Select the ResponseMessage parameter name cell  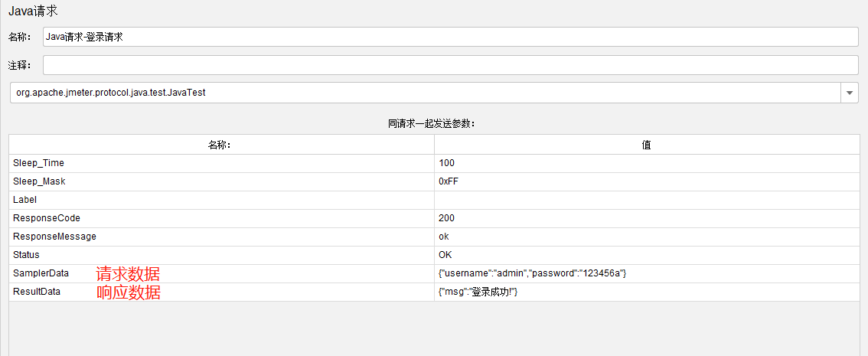[x=221, y=237]
